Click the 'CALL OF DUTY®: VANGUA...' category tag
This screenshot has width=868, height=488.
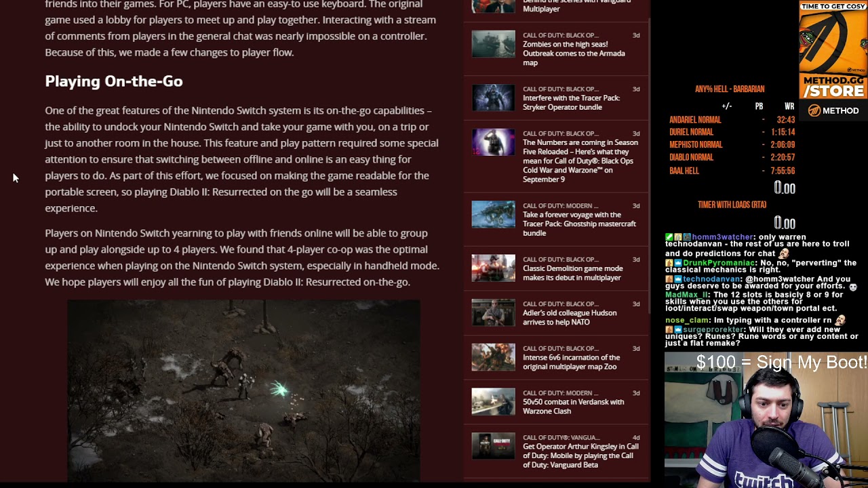pos(561,437)
